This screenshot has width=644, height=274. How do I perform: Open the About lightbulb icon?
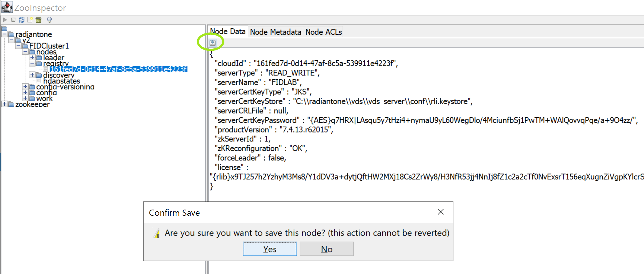(x=49, y=20)
